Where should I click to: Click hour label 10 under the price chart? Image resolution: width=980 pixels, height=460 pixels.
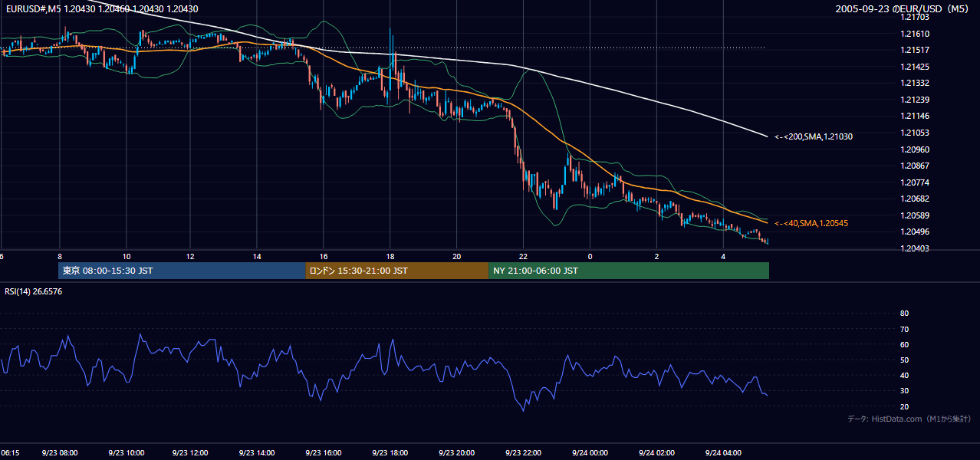tap(126, 256)
